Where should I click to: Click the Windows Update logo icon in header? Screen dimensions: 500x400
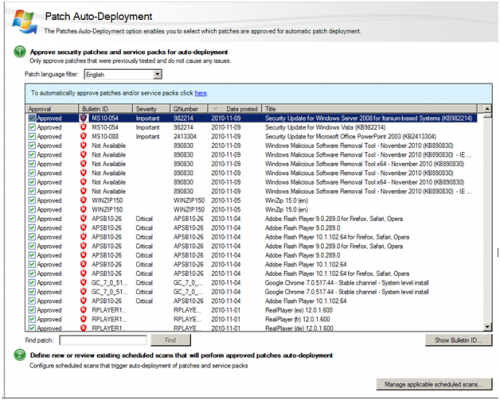25,21
